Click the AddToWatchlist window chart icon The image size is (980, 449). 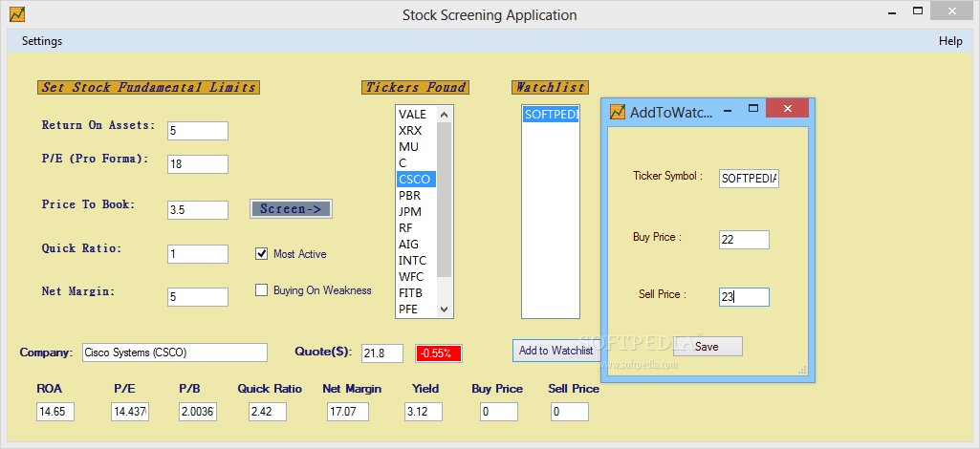(618, 111)
